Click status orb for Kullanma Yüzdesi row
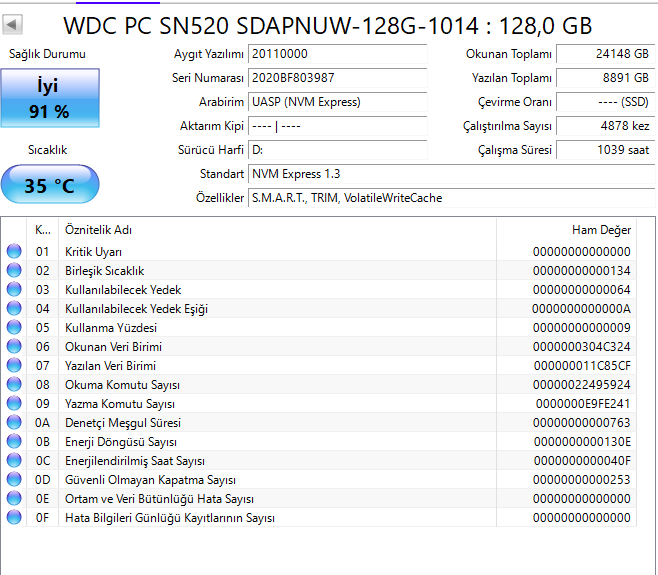 (x=14, y=327)
